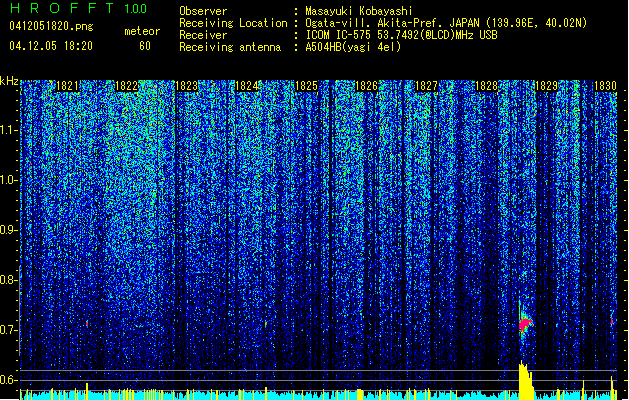
Task: Click the "Receiving antenna" label
Action: pyautogui.click(x=230, y=47)
